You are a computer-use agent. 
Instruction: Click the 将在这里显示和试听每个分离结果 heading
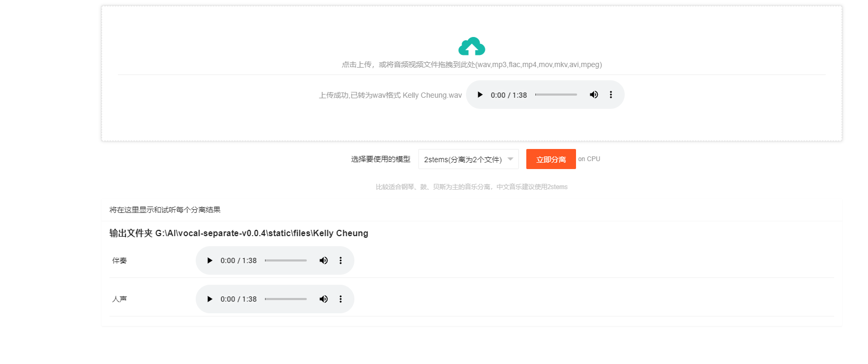point(165,210)
